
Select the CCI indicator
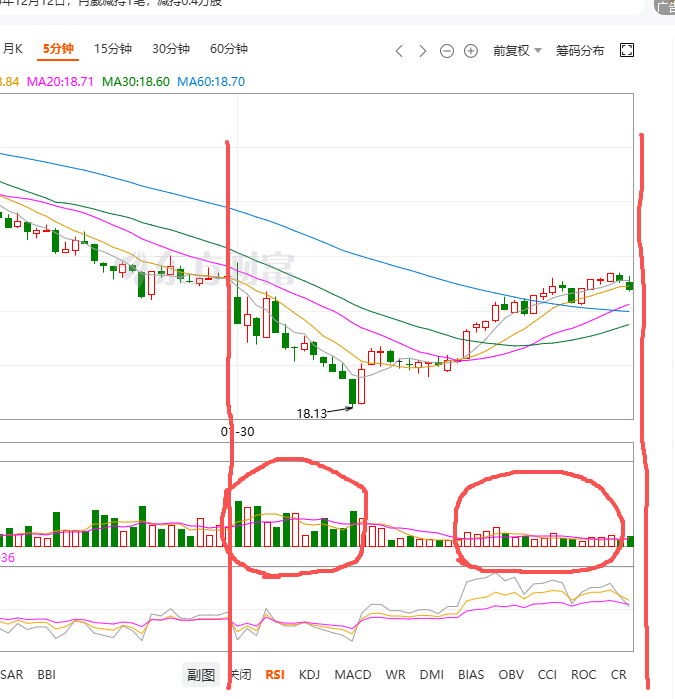(547, 674)
